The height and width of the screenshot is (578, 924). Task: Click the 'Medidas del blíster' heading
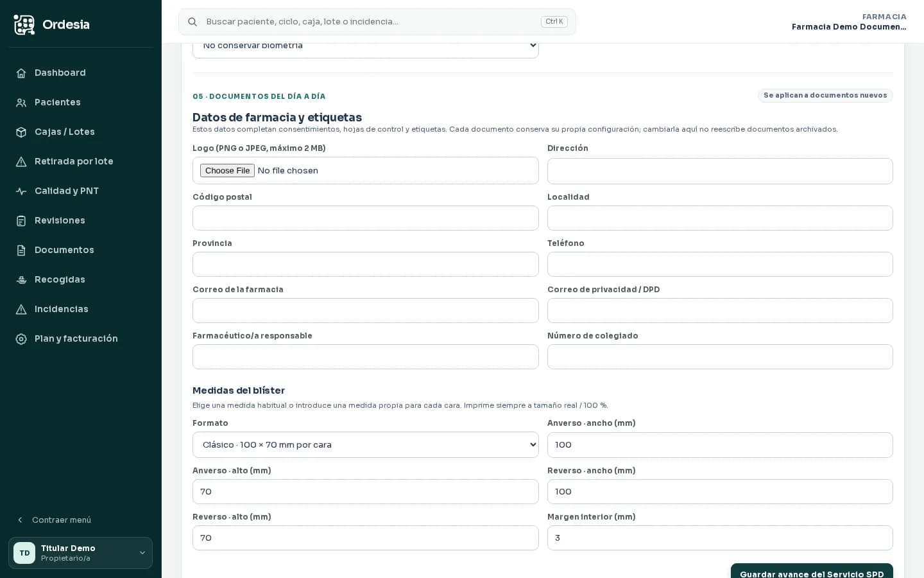239,390
